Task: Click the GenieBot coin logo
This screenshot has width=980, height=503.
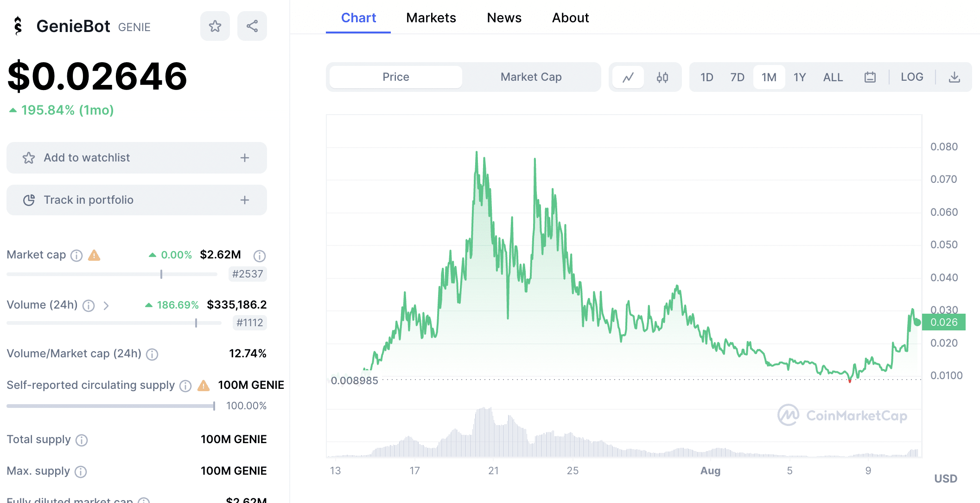Action: tap(18, 26)
